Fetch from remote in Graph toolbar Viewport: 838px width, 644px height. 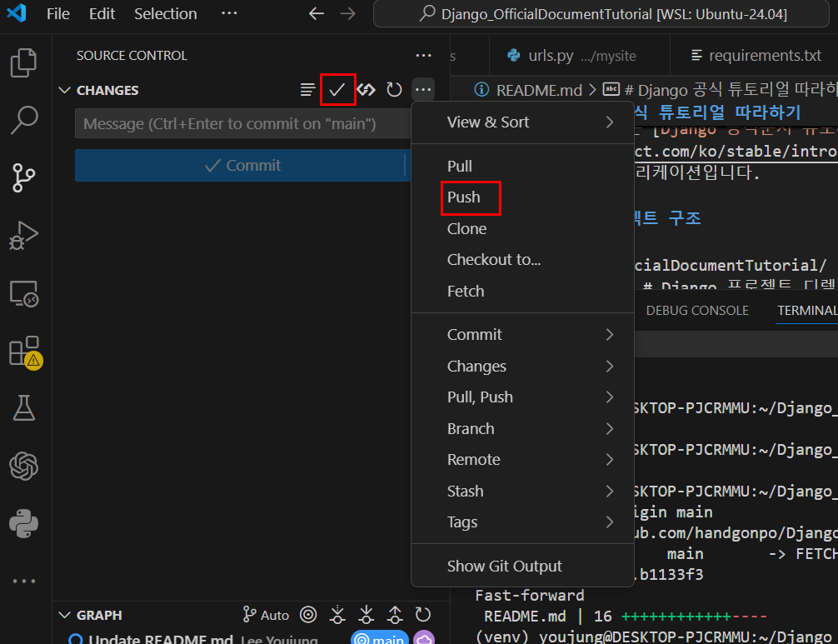tap(337, 615)
